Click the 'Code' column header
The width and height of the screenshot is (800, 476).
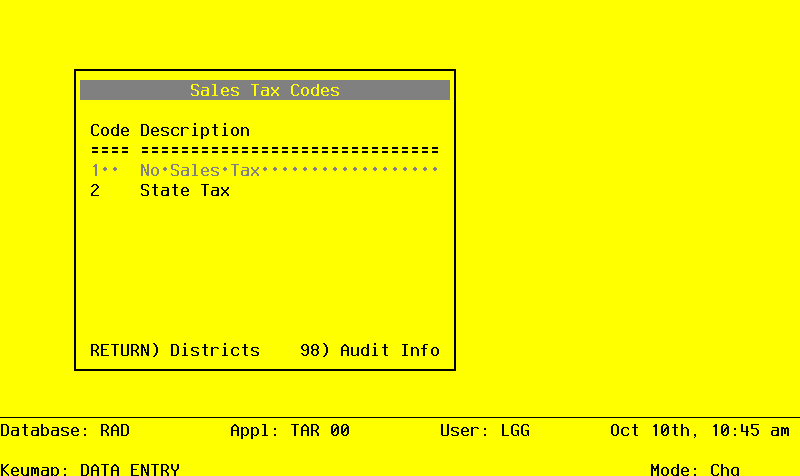pos(110,131)
